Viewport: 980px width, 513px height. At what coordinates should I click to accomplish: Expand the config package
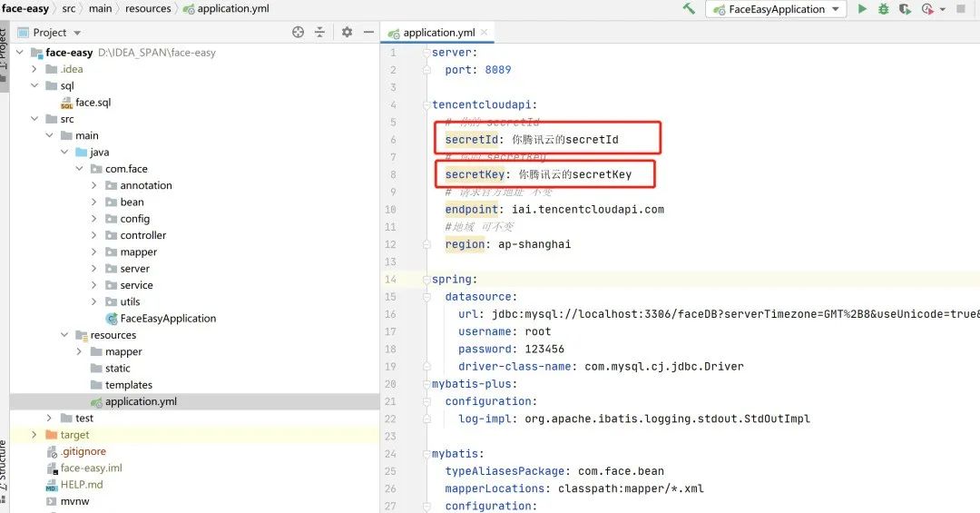pos(93,218)
